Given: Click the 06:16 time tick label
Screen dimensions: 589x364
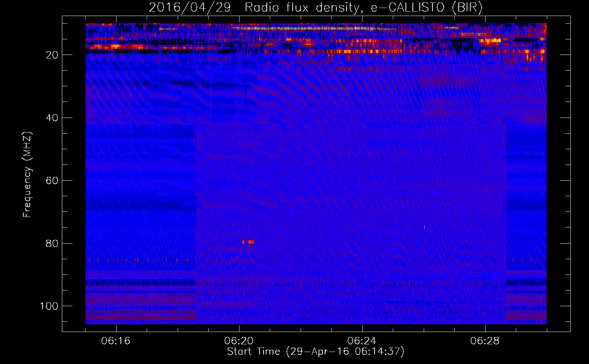Looking at the screenshot, I should click(x=116, y=341).
